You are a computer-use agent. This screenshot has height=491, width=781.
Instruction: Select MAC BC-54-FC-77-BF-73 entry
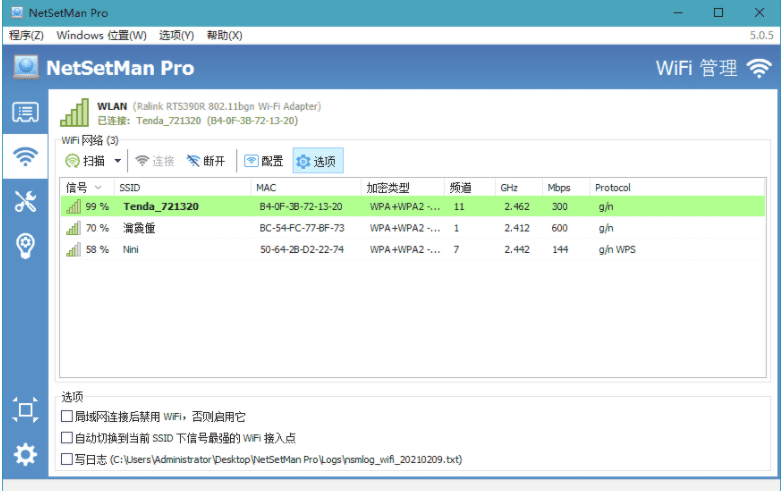(302, 228)
